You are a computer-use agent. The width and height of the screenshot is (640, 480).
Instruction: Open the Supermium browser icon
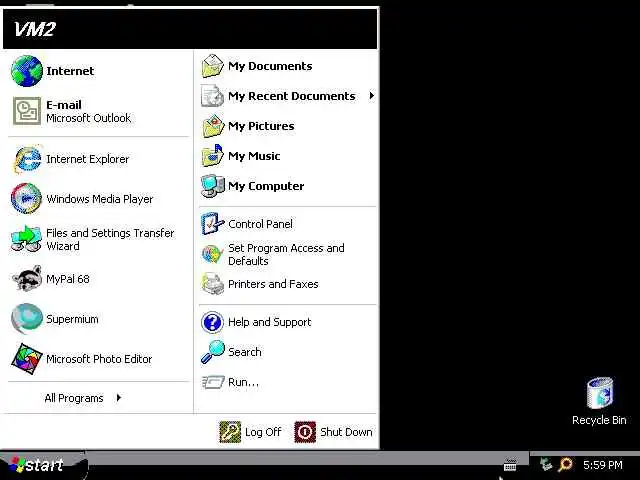pos(27,318)
